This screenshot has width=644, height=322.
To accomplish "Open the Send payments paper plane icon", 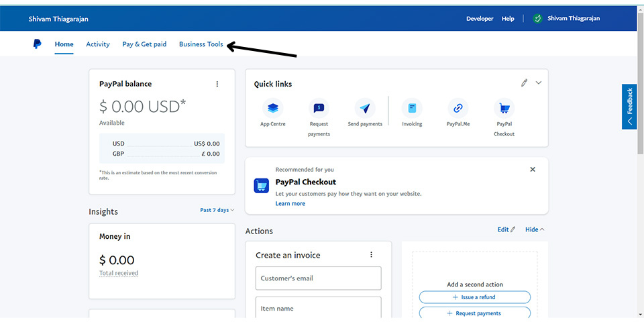I will tap(365, 107).
